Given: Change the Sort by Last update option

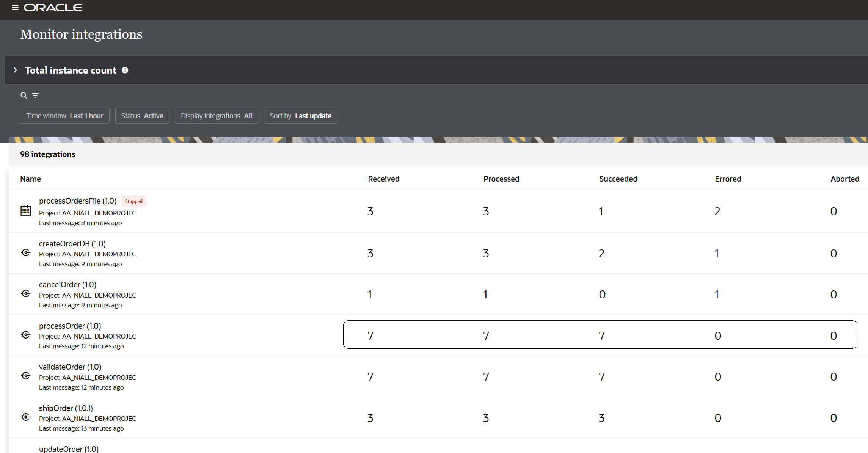Looking at the screenshot, I should [300, 116].
